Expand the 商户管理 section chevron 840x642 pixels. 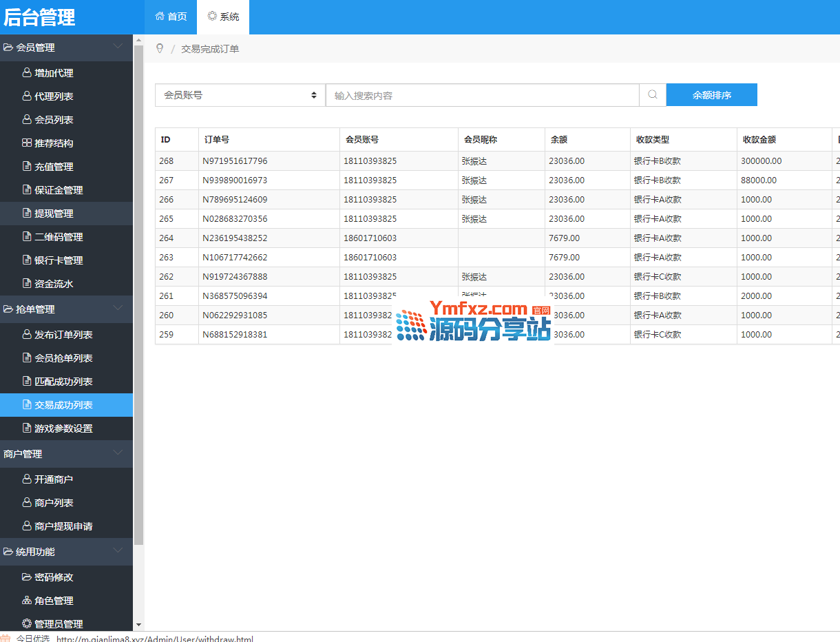[118, 453]
